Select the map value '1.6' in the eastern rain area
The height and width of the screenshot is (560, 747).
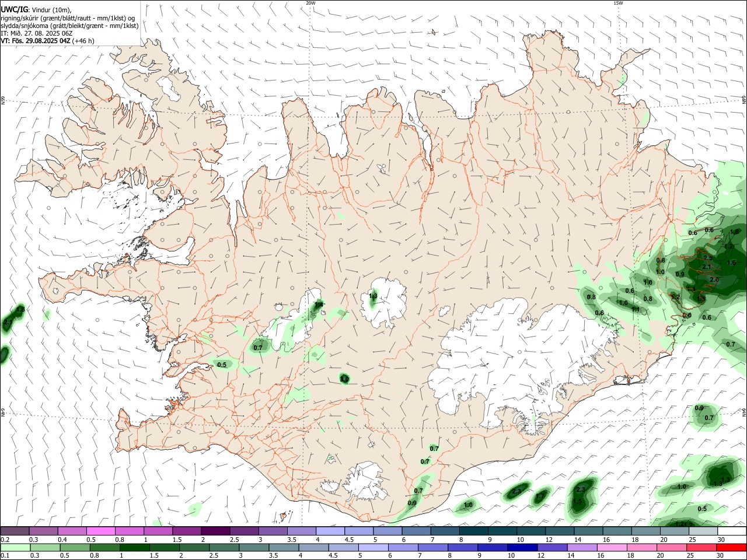[x=731, y=262]
